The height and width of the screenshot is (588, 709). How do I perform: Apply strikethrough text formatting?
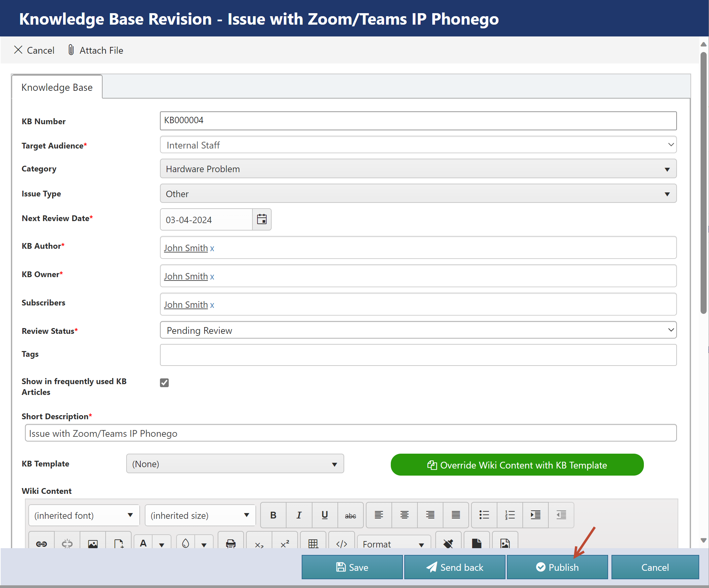pos(350,515)
